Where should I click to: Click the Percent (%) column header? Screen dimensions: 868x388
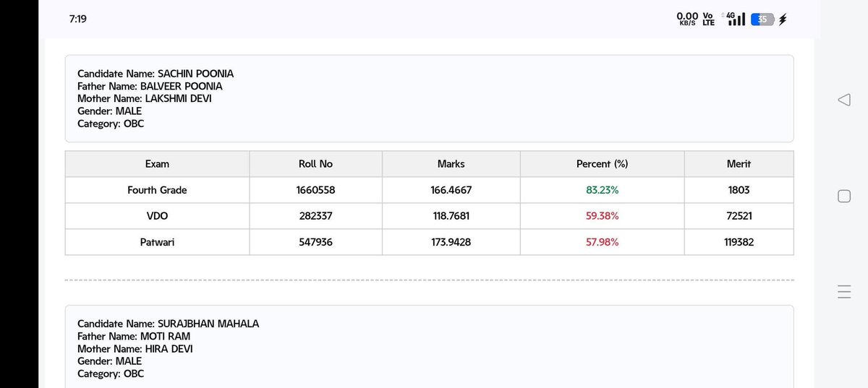tap(602, 164)
